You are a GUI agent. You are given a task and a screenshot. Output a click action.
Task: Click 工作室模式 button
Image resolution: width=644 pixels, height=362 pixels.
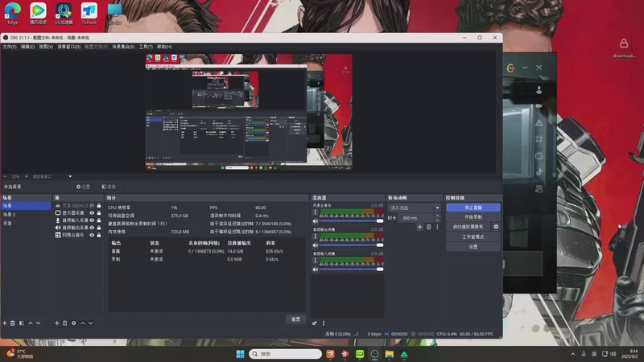pos(473,237)
